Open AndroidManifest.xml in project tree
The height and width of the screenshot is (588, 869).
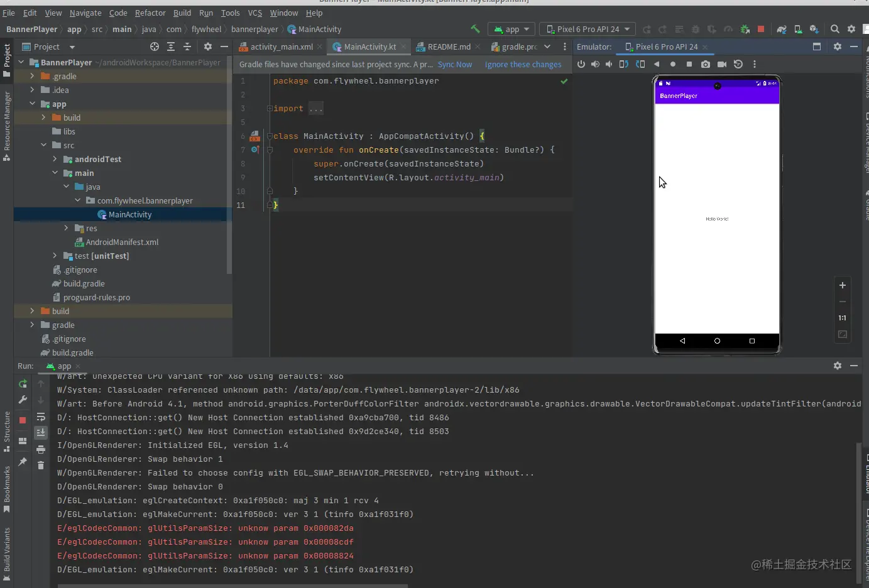click(x=122, y=242)
